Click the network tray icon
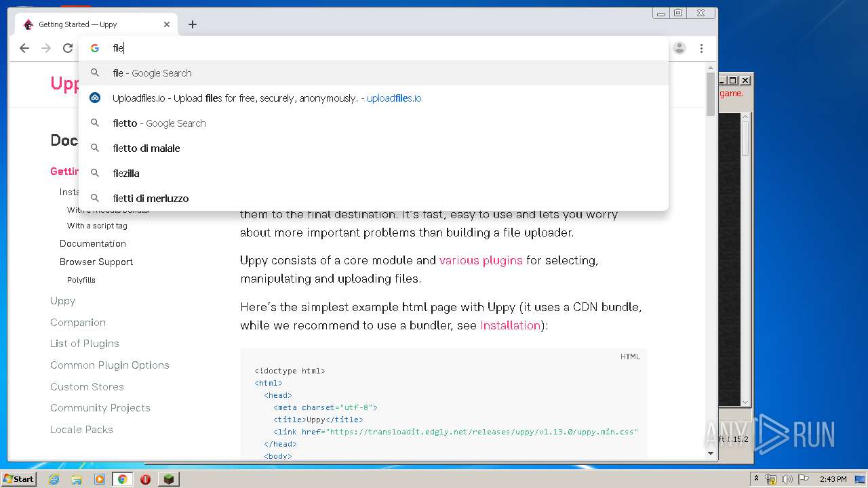 [771, 479]
